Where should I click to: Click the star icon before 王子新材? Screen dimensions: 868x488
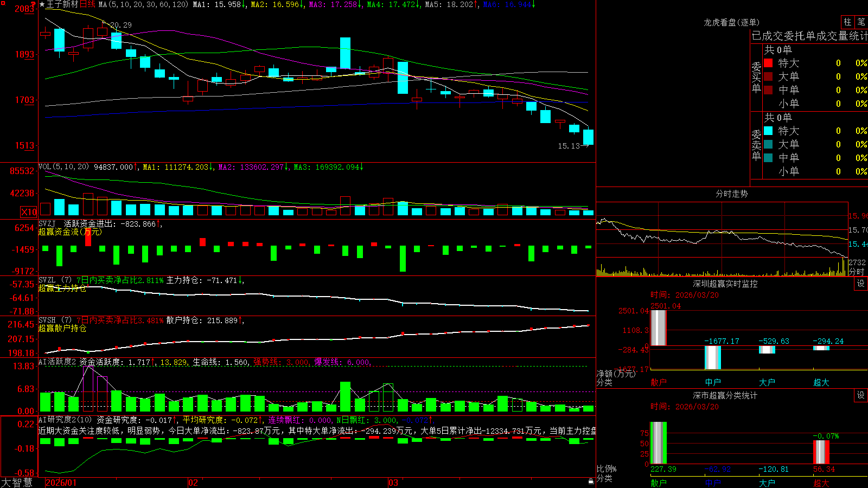click(42, 4)
